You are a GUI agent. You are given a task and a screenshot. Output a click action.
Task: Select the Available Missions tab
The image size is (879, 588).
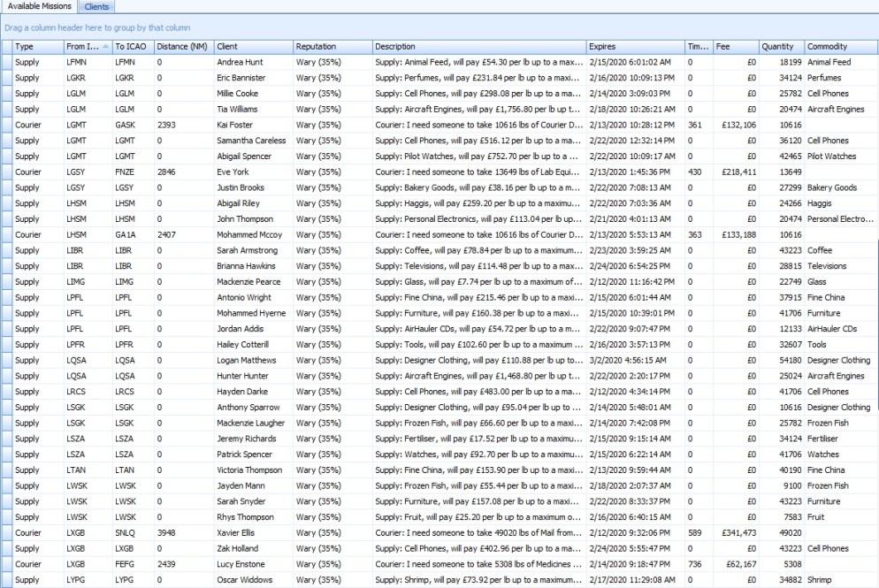40,7
